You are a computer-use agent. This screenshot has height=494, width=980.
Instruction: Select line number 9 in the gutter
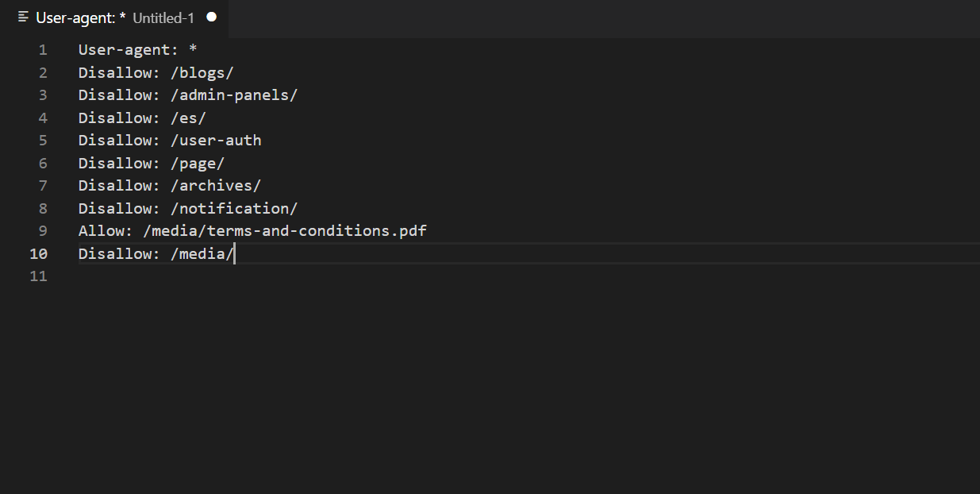point(43,231)
